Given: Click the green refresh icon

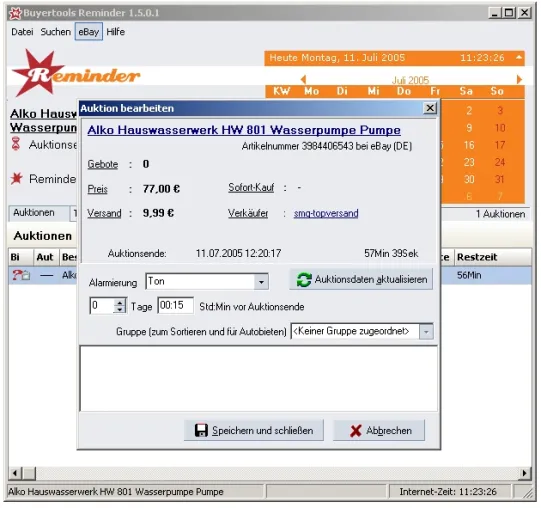Looking at the screenshot, I should [304, 280].
